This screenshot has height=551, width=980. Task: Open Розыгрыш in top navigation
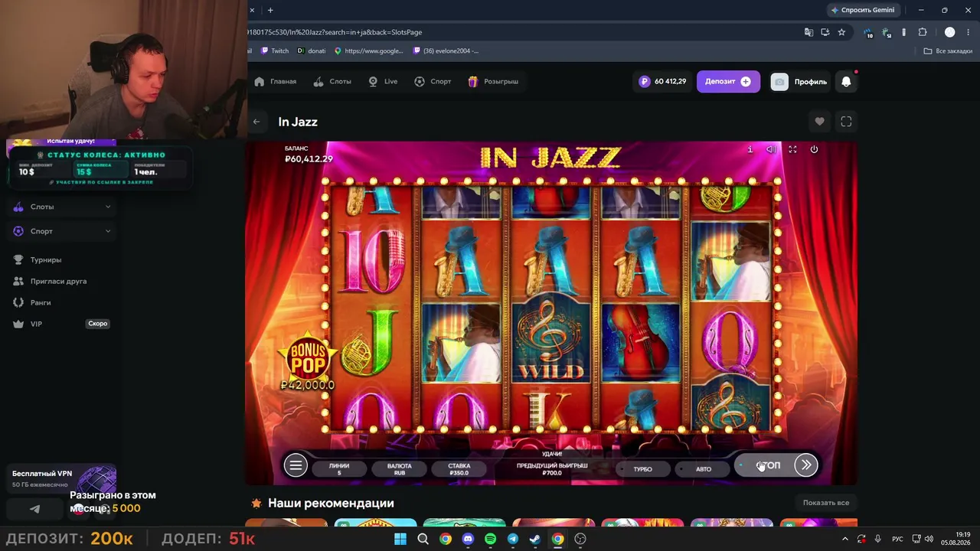pyautogui.click(x=493, y=82)
